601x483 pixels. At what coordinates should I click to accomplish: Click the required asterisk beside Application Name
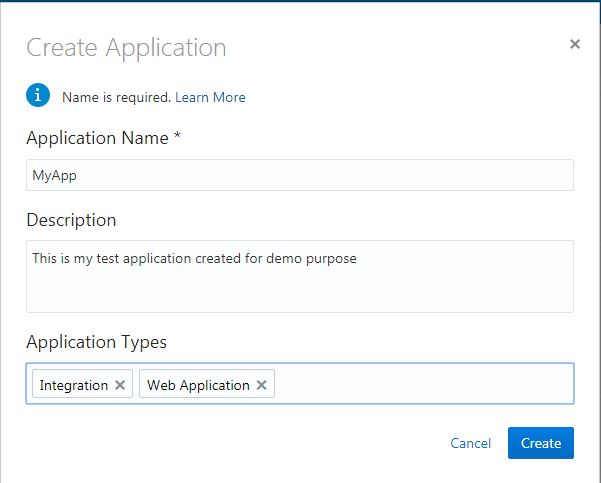click(177, 139)
